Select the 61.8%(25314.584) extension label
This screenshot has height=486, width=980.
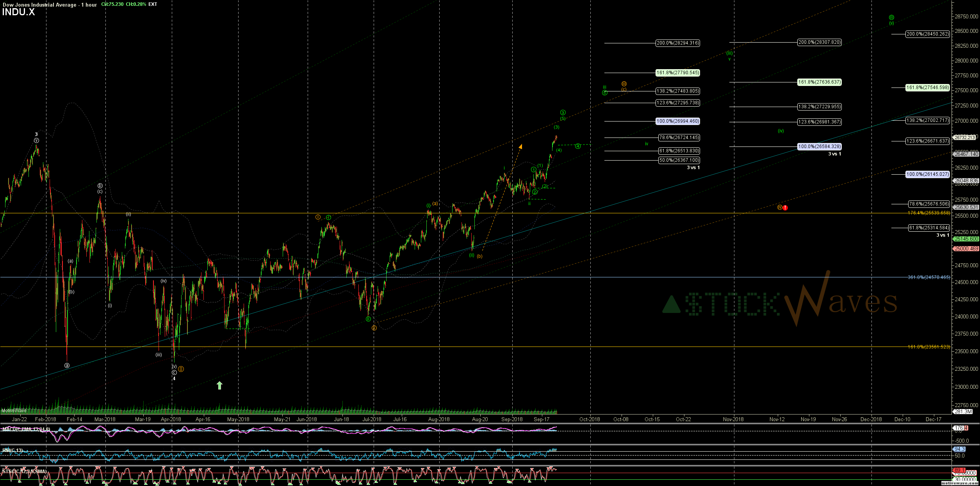coord(929,228)
